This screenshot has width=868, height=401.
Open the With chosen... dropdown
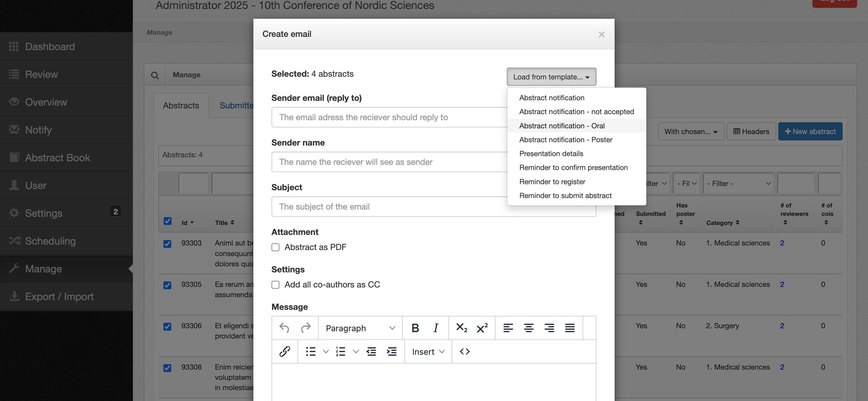click(x=691, y=131)
